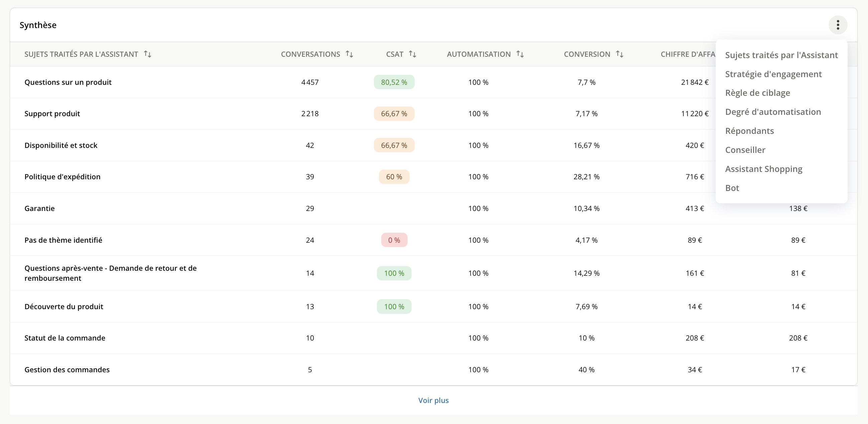Click the green 80,52 % CSAT badge
The height and width of the screenshot is (424, 868).
pos(394,82)
